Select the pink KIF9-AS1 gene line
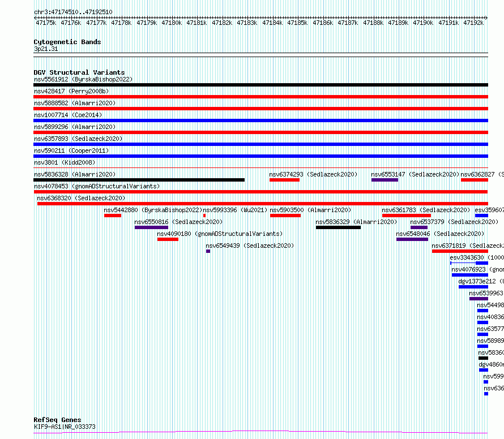This screenshot has width=504, height=439. pos(260,432)
